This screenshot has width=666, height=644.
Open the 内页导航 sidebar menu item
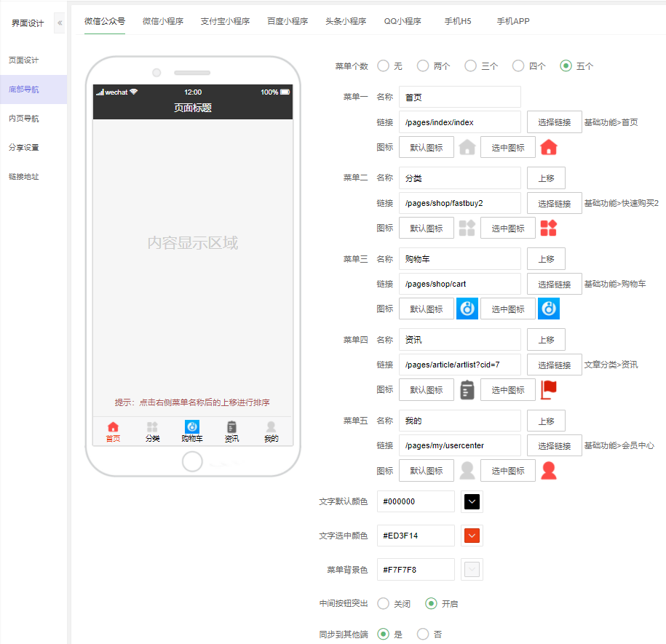coord(24,119)
